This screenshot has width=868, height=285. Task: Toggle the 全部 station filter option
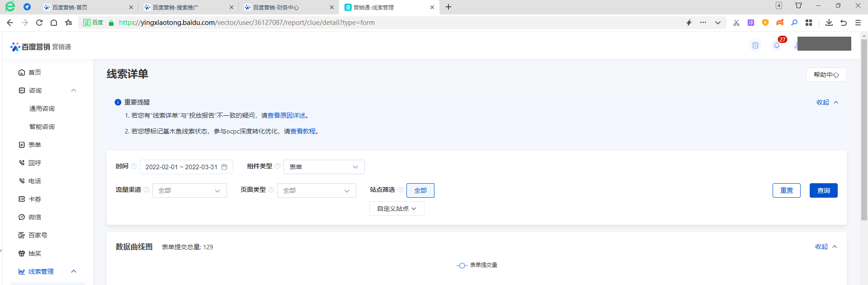[420, 190]
